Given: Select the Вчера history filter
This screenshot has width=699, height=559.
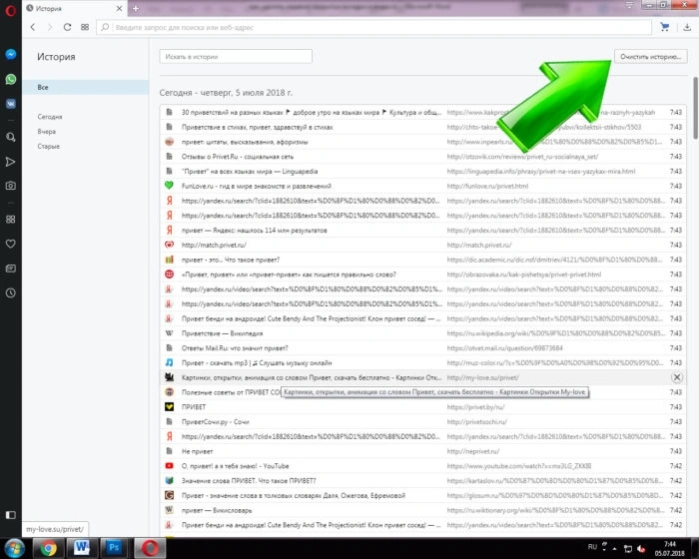Looking at the screenshot, I should click(46, 132).
